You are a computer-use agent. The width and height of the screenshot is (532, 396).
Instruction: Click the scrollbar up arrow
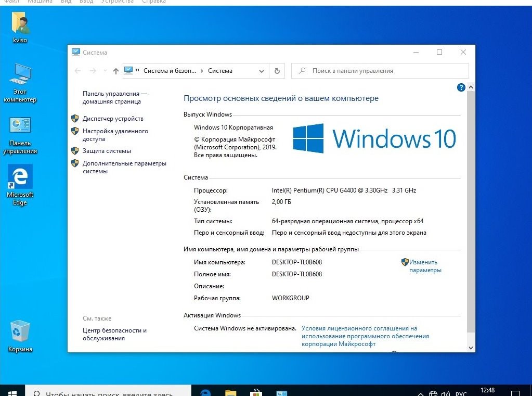tap(471, 87)
